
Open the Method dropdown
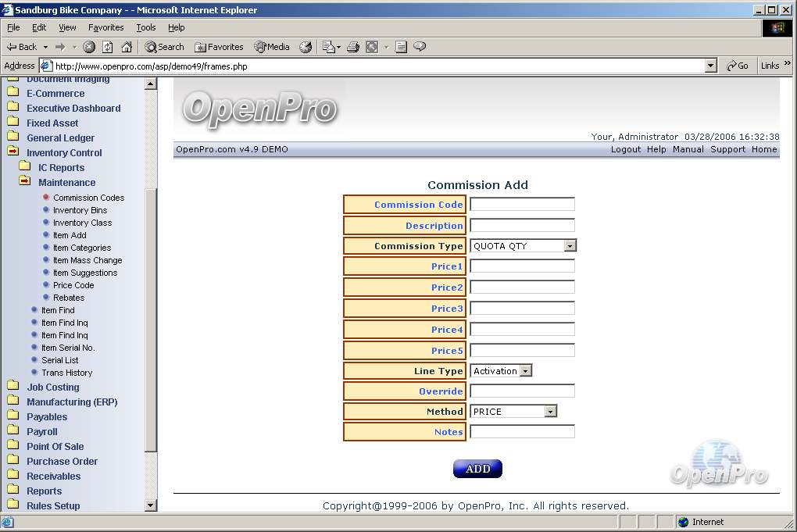550,412
